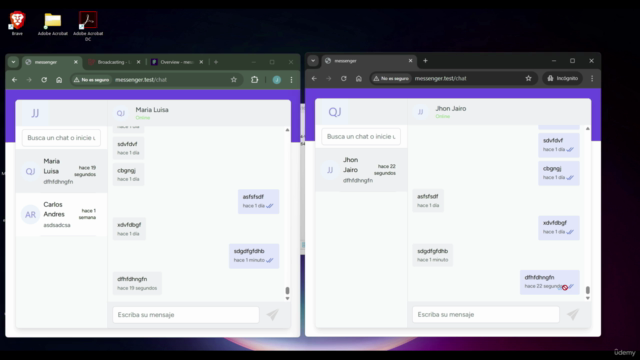Open three-dot menu in incognito window
The width and height of the screenshot is (640, 360).
(592, 78)
